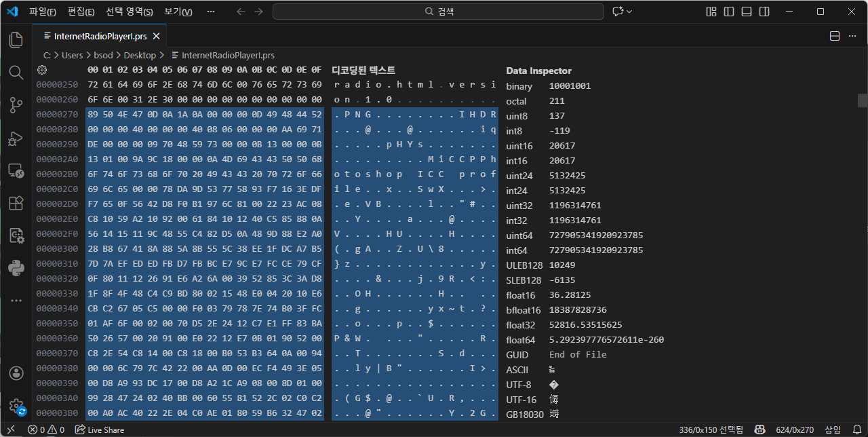Go back with the left arrow
This screenshot has width=868, height=437.
[x=241, y=12]
